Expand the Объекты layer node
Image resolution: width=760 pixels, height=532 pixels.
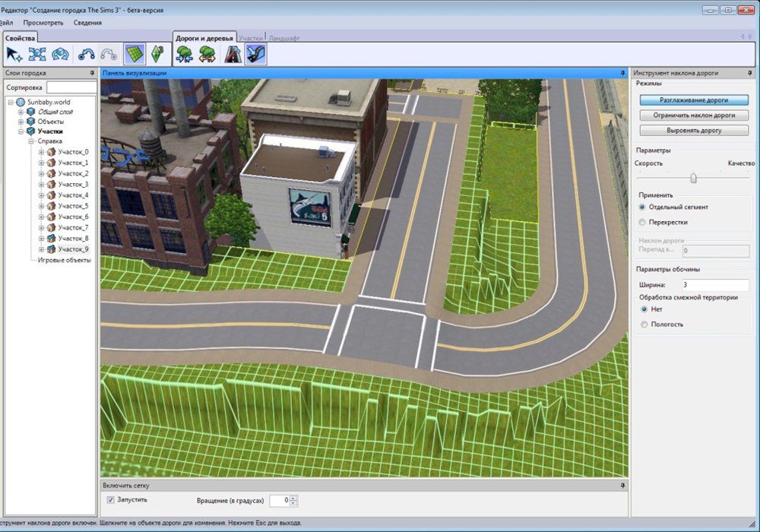(x=21, y=122)
